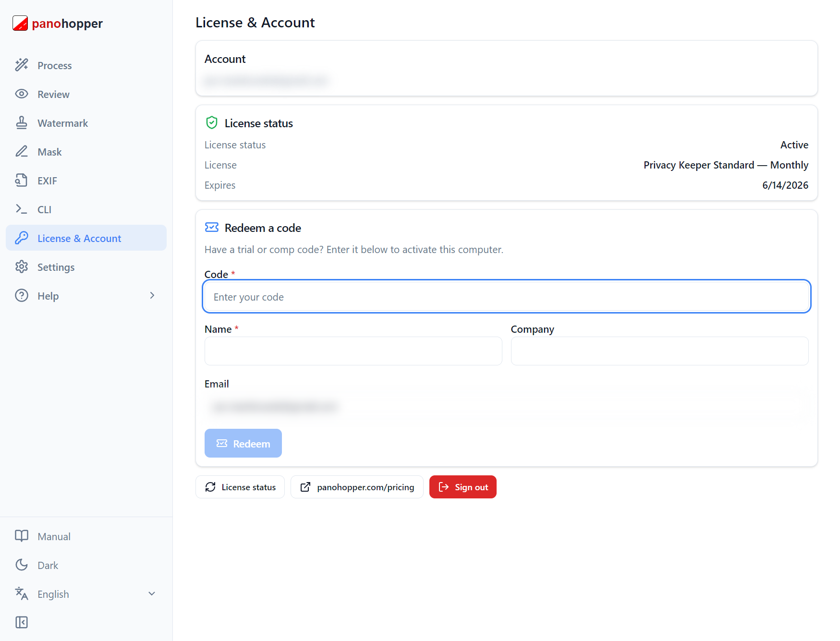The image size is (840, 641).
Task: Open panohopper.com/pricing link
Action: [357, 487]
